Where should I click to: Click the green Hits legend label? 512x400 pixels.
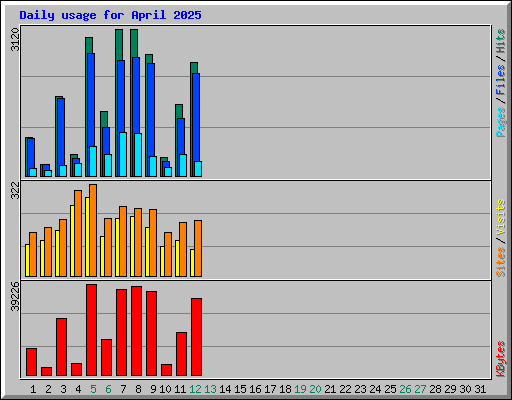500,41
